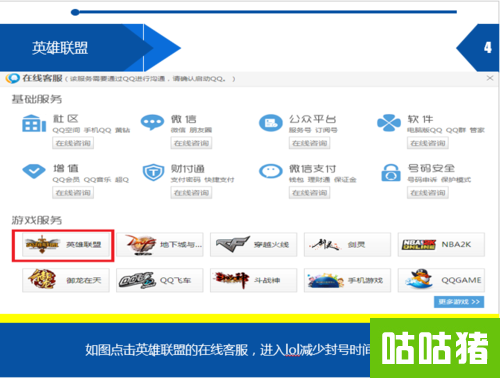The width and height of the screenshot is (500, 378).
Task: Select the 英雄联盟 game service tile
Action: [x=66, y=245]
